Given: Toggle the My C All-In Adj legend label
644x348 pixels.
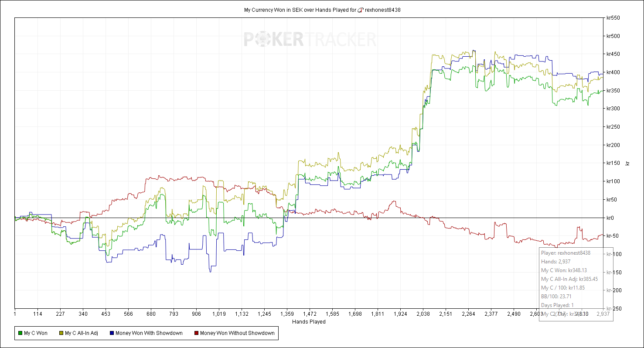Looking at the screenshot, I should (82, 333).
